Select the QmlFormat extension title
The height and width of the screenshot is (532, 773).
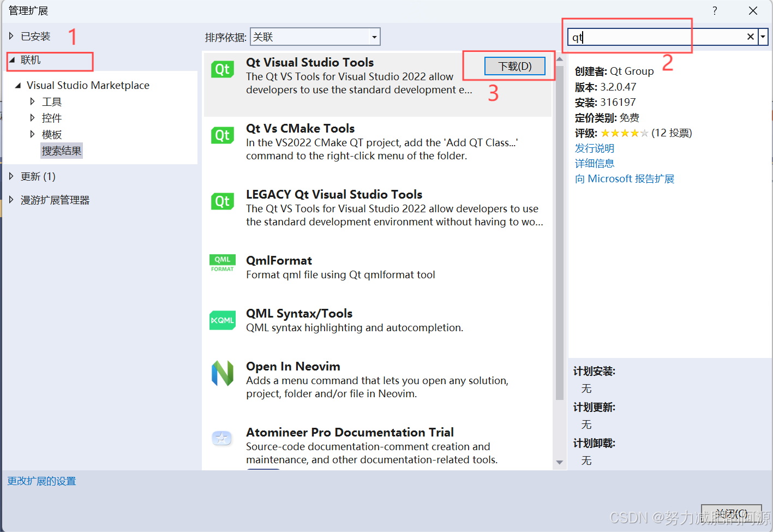pyautogui.click(x=279, y=260)
